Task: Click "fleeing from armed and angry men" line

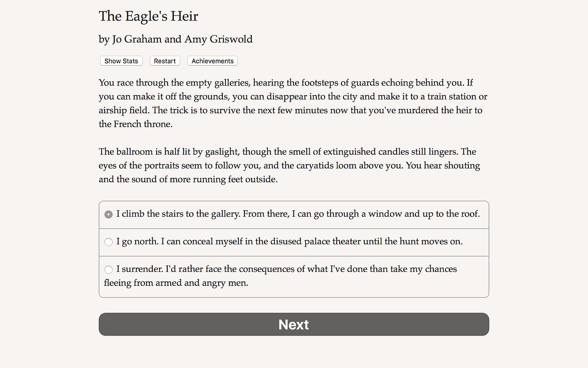Action: point(176,283)
